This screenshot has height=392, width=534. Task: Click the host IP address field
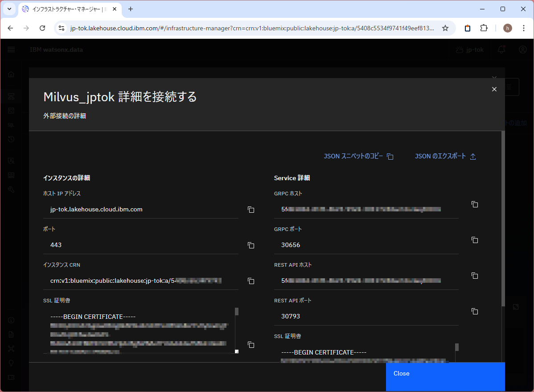141,209
